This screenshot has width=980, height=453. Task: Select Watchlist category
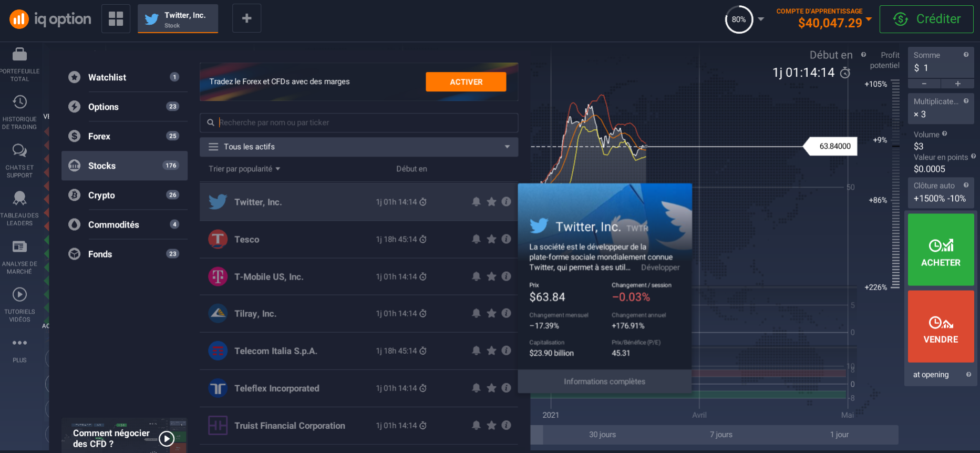coord(125,77)
